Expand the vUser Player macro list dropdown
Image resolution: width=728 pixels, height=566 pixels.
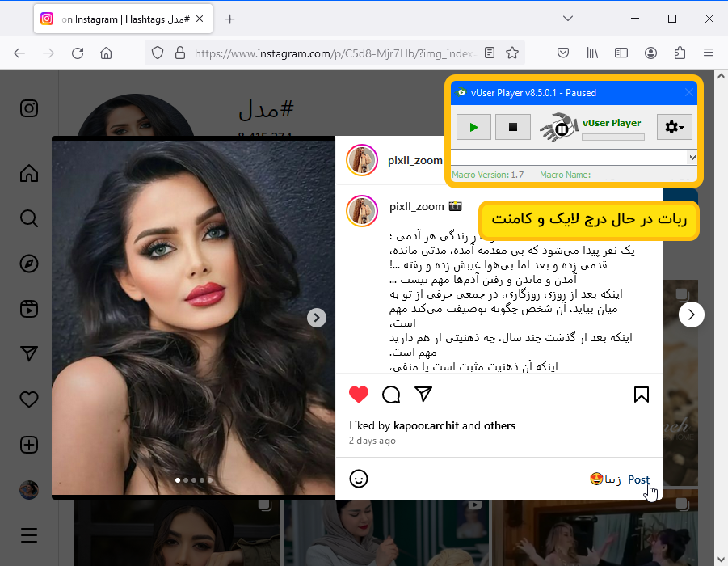coord(692,158)
